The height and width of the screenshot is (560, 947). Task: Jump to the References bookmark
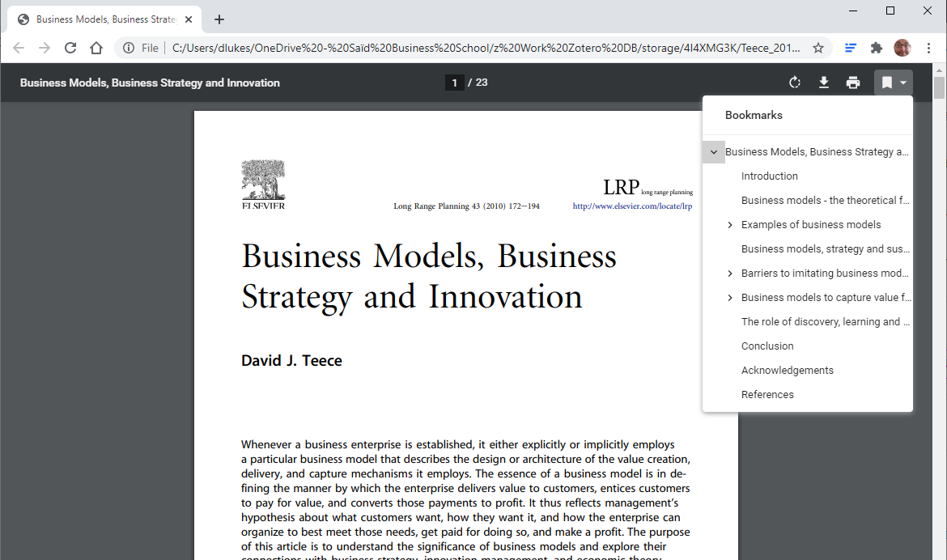(x=767, y=394)
